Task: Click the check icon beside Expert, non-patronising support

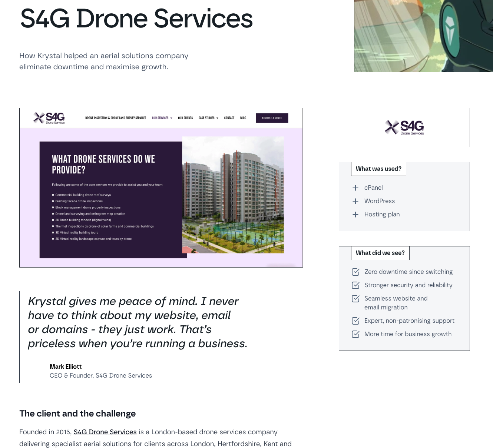Action: click(x=355, y=321)
